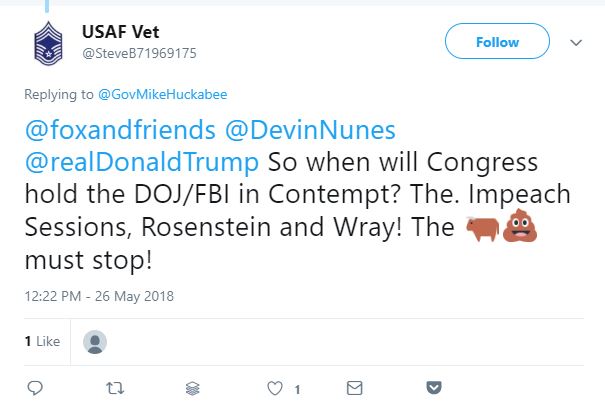Go to @realDonaldTrump's profile mention
Image resolution: width=605 pixels, height=410 pixels.
click(142, 163)
